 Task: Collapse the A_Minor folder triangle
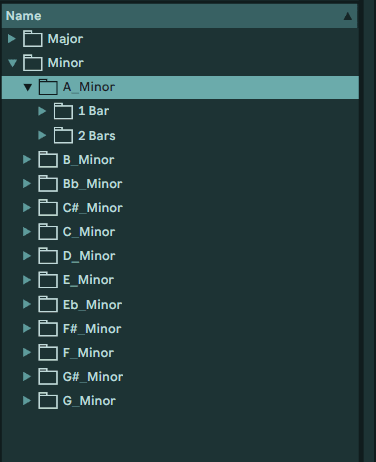pyautogui.click(x=28, y=87)
